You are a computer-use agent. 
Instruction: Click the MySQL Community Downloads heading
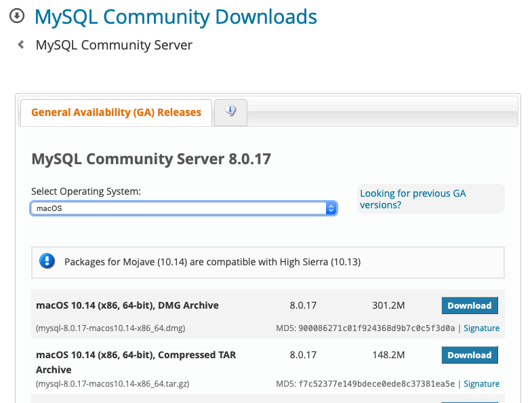pos(176,17)
